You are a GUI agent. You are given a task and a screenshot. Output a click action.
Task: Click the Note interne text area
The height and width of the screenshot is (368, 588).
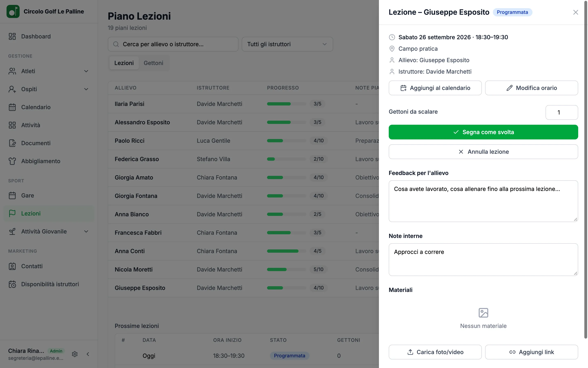click(x=483, y=259)
